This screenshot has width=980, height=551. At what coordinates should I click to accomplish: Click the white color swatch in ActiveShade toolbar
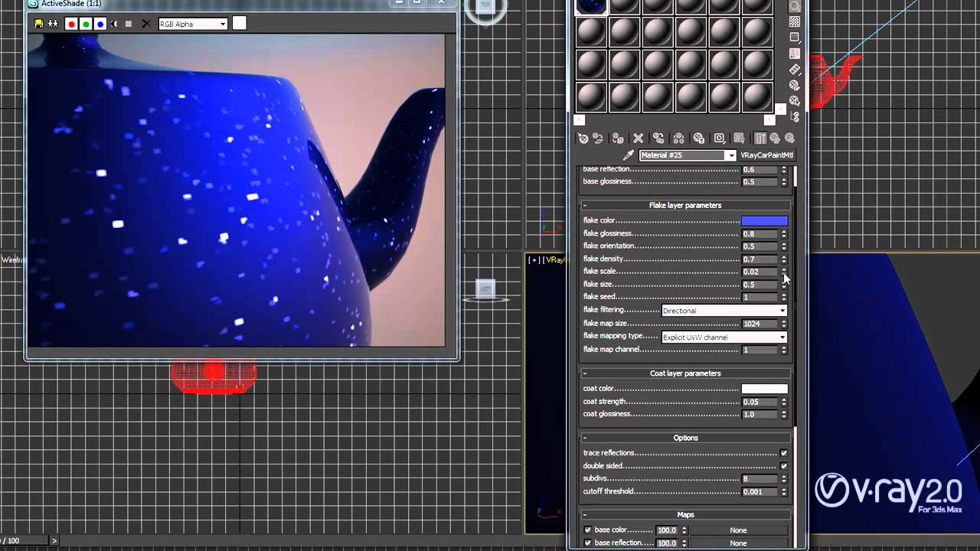click(x=240, y=24)
